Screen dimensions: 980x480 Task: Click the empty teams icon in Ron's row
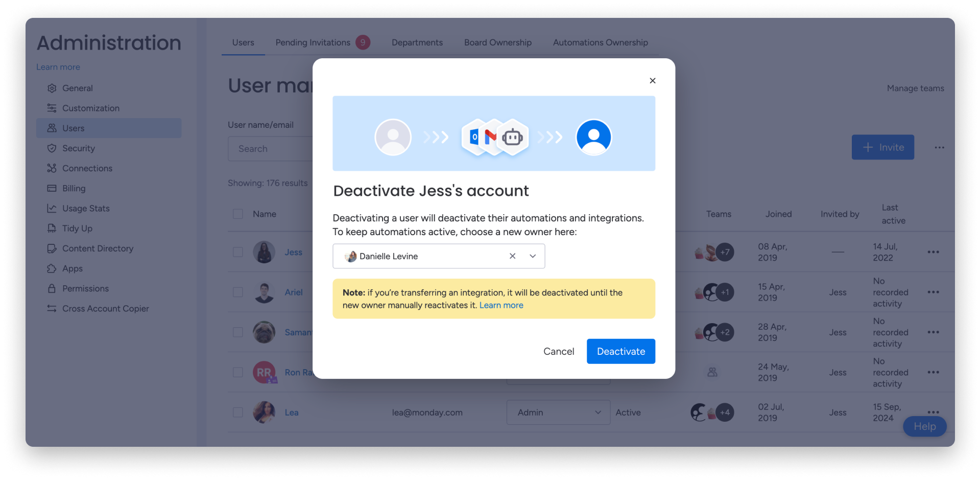[x=712, y=372]
